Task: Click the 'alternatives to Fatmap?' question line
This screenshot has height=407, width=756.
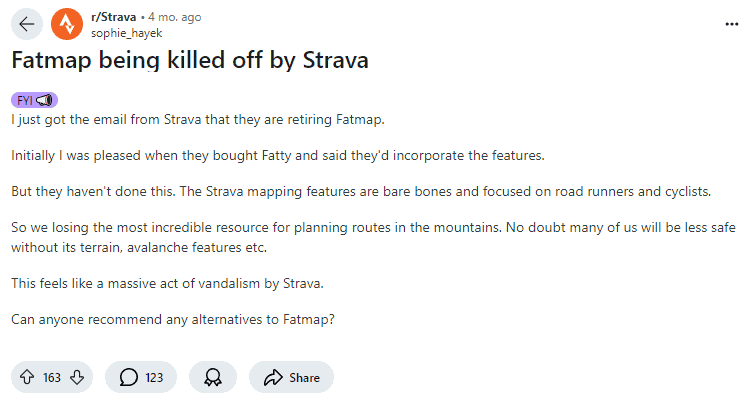Action: [x=173, y=320]
